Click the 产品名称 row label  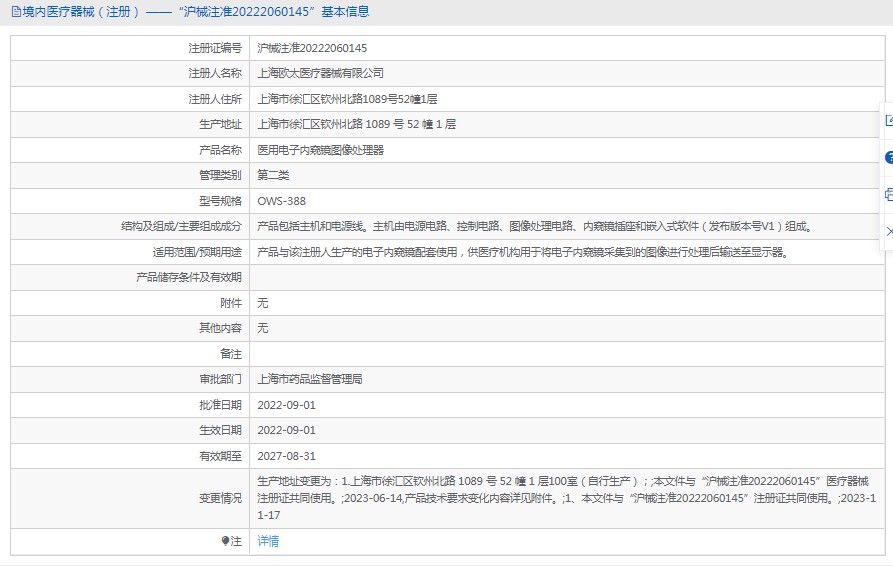tap(220, 150)
